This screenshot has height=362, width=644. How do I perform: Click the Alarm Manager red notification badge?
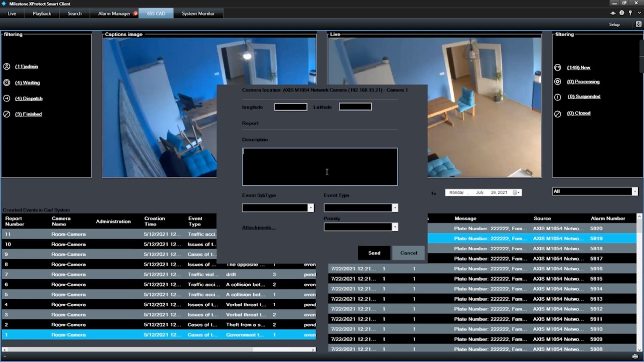(135, 13)
